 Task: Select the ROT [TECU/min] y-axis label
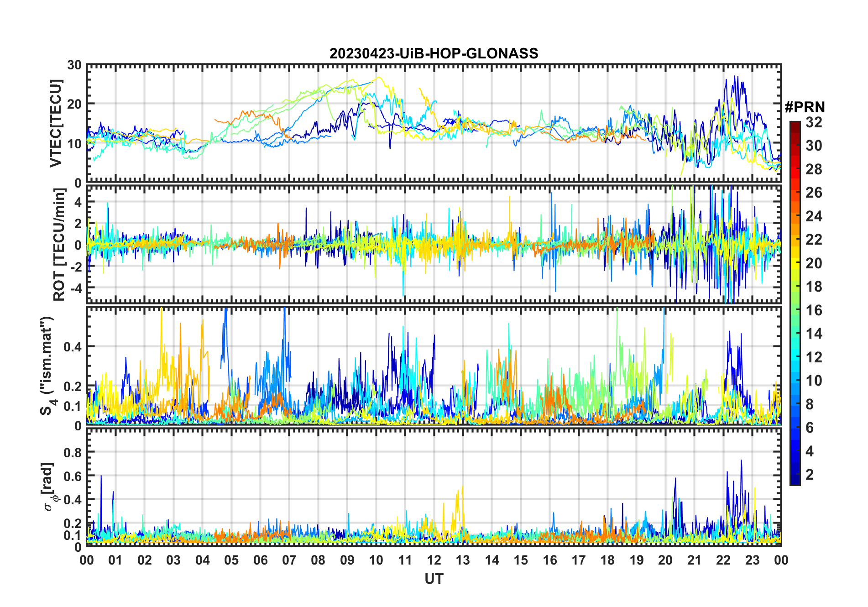(59, 245)
